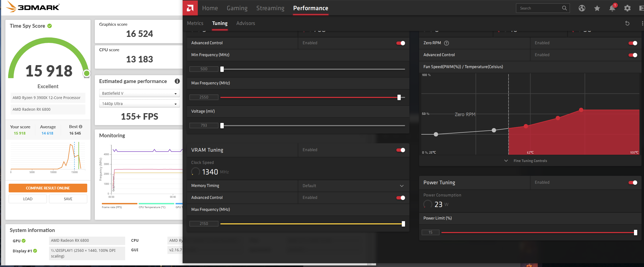Open the Memory Timing Default dropdown

pyautogui.click(x=354, y=186)
